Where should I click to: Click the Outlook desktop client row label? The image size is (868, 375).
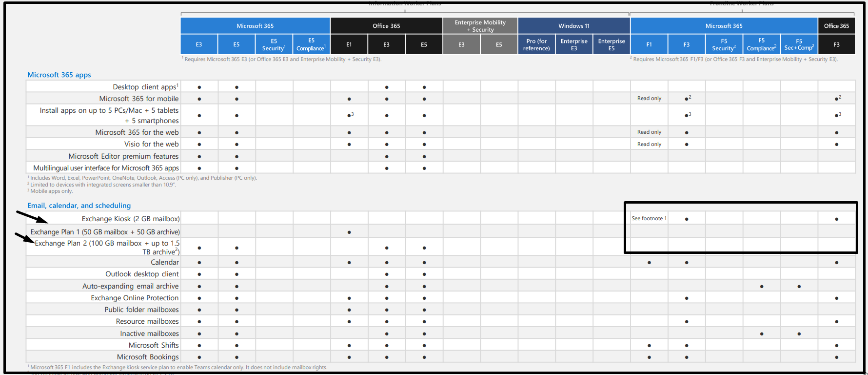point(142,274)
